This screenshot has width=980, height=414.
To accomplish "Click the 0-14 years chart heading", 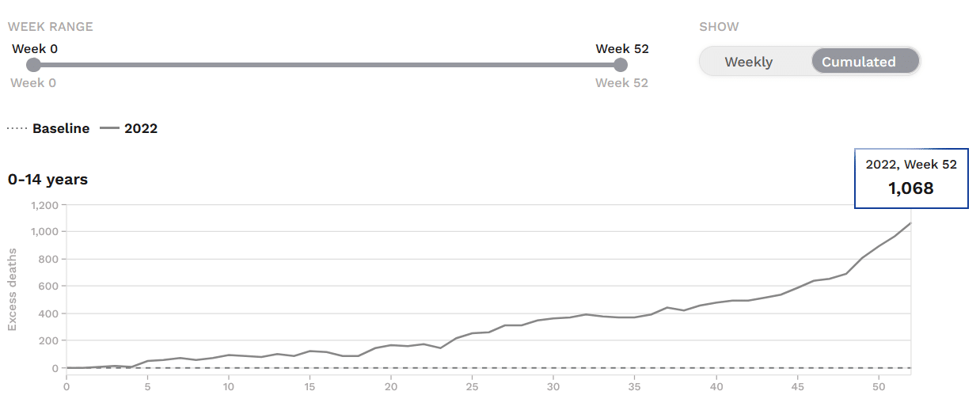I will [x=47, y=180].
